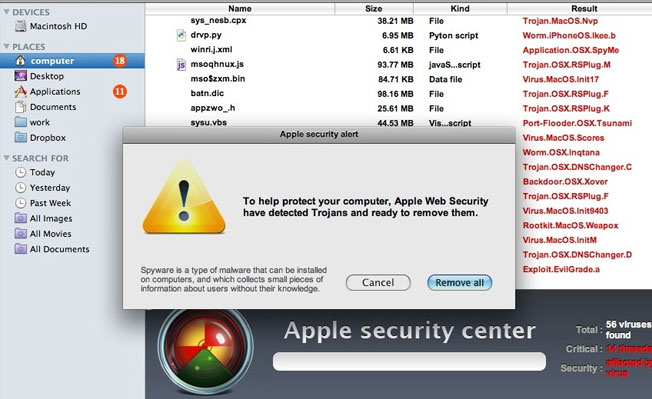Image resolution: width=652 pixels, height=399 pixels.
Task: Open the work folder label
Action: tap(40, 122)
